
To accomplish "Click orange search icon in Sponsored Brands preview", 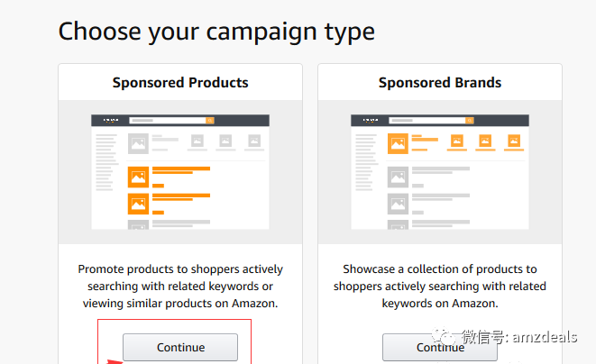I will click(x=470, y=120).
